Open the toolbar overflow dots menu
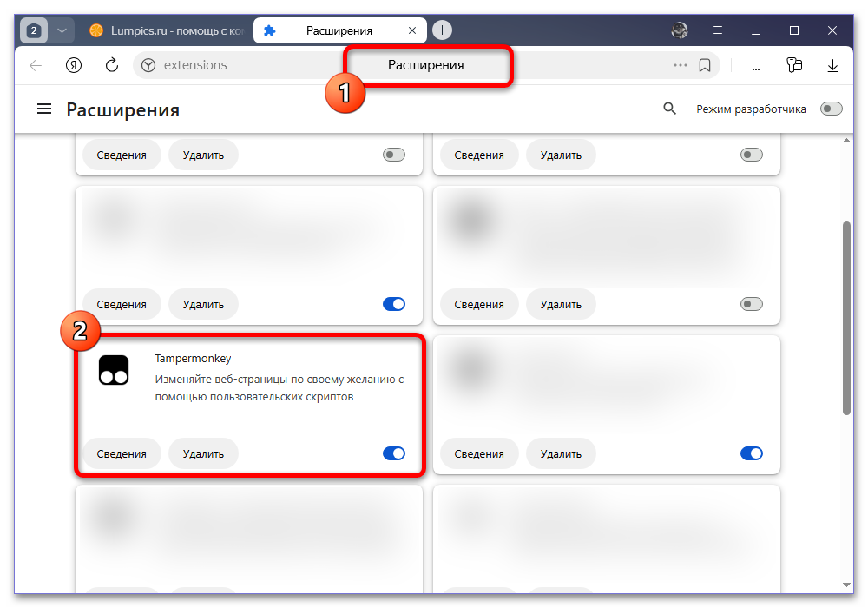This screenshot has height=608, width=868. click(756, 68)
